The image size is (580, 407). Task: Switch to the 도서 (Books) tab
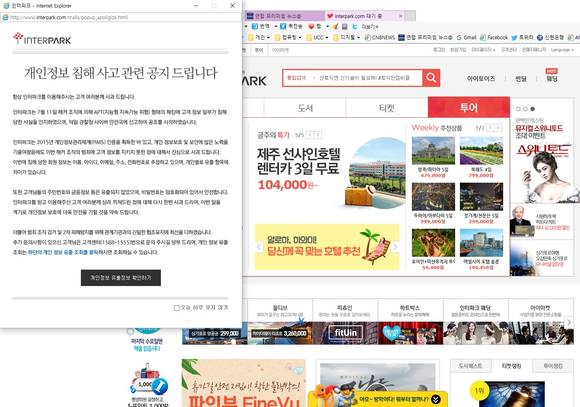point(305,108)
